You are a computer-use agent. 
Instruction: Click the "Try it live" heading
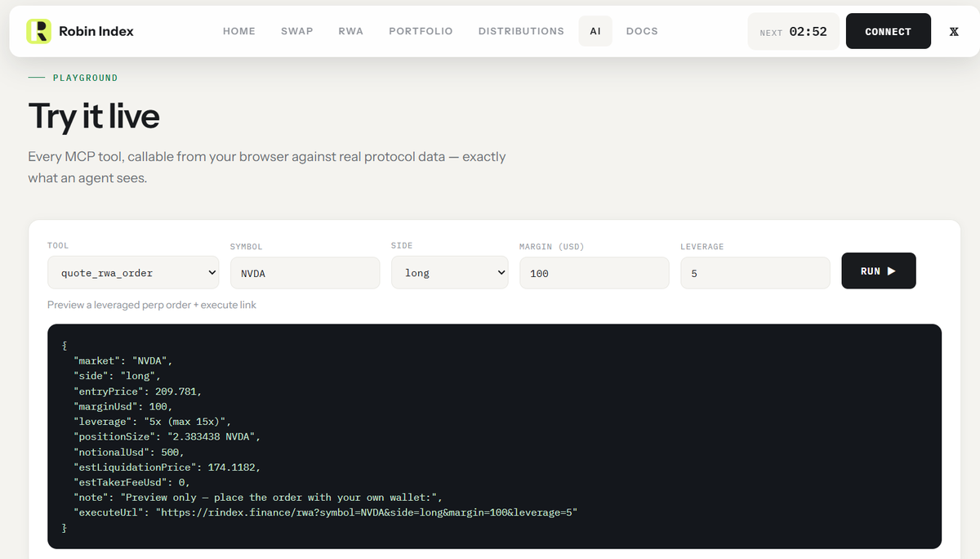coord(94,116)
